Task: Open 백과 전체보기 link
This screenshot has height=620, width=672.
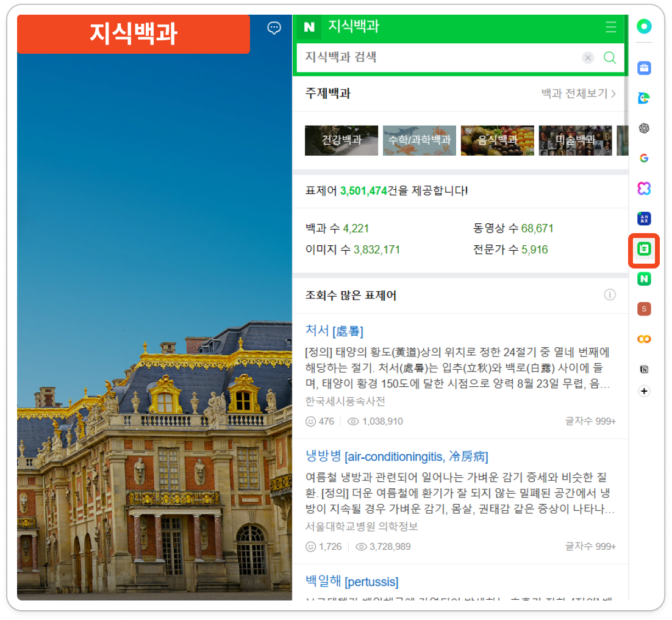Action: (578, 93)
